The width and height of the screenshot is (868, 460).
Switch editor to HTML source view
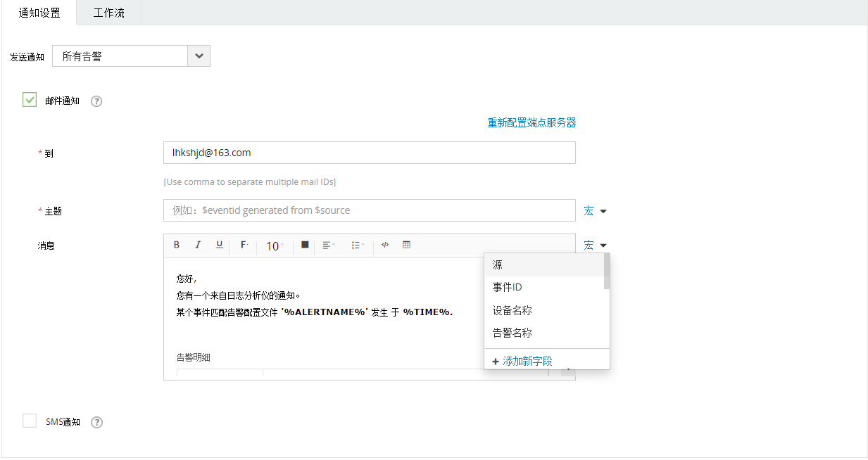pos(385,245)
